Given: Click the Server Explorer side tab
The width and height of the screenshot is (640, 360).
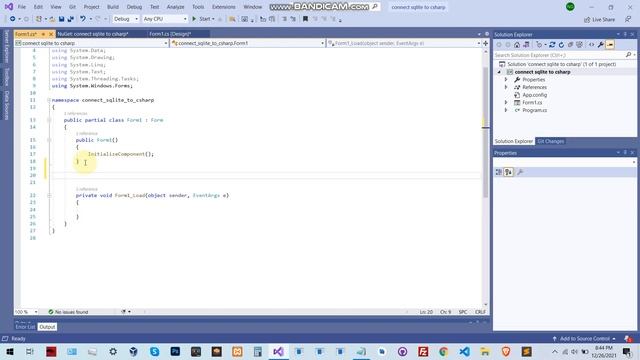Looking at the screenshot, I should click(x=7, y=47).
